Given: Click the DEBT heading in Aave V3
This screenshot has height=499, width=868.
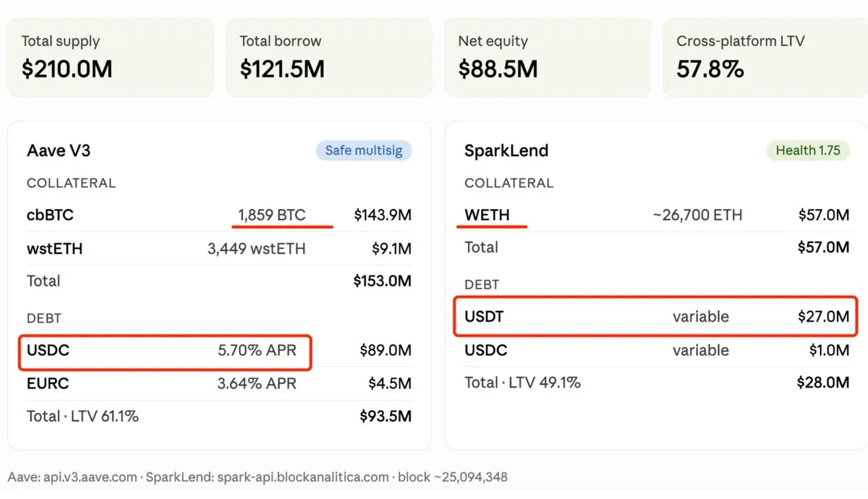Looking at the screenshot, I should [44, 318].
